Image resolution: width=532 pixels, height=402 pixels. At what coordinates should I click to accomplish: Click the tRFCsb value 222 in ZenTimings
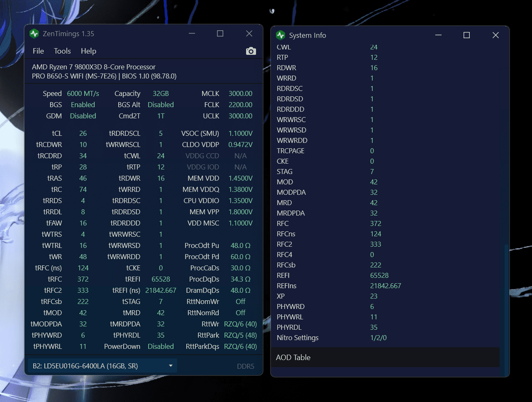click(83, 301)
